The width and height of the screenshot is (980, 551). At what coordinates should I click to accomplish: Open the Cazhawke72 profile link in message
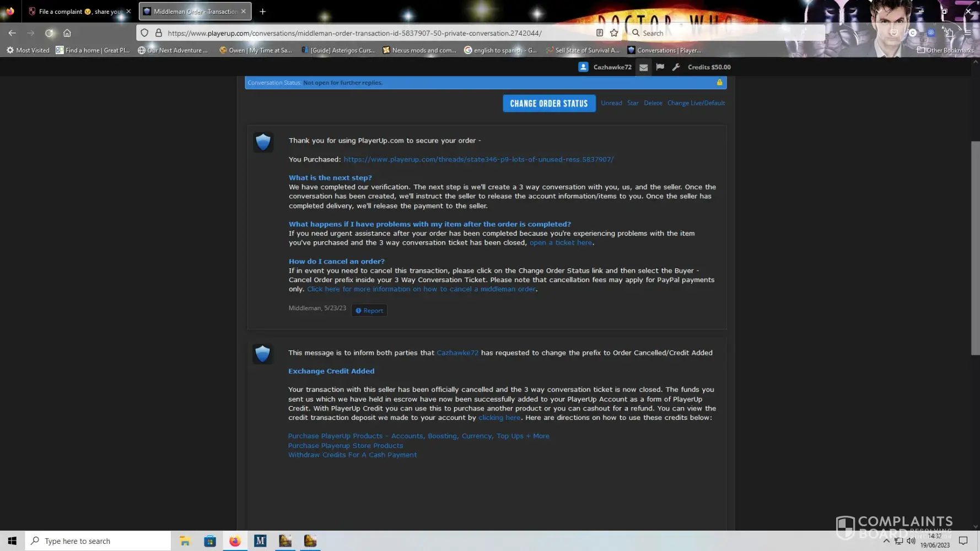457,353
